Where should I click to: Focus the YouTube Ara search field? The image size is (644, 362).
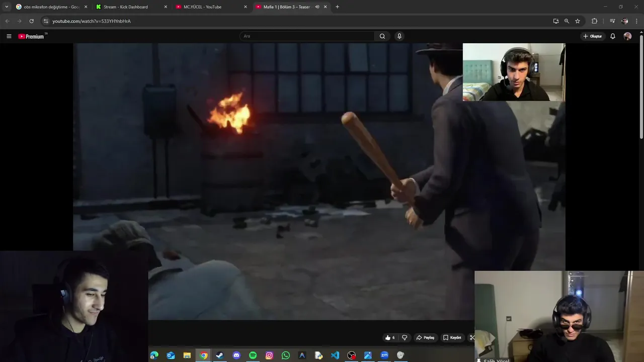pyautogui.click(x=307, y=36)
